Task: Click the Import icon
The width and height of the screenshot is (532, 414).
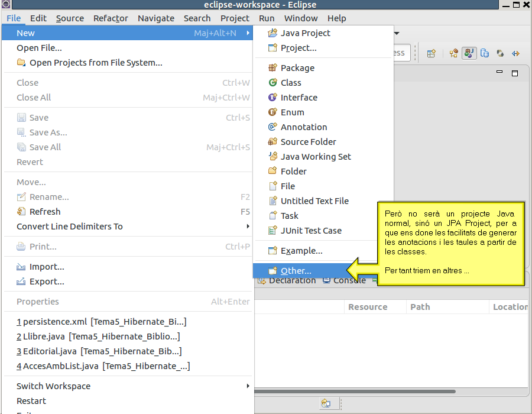Action: point(21,267)
